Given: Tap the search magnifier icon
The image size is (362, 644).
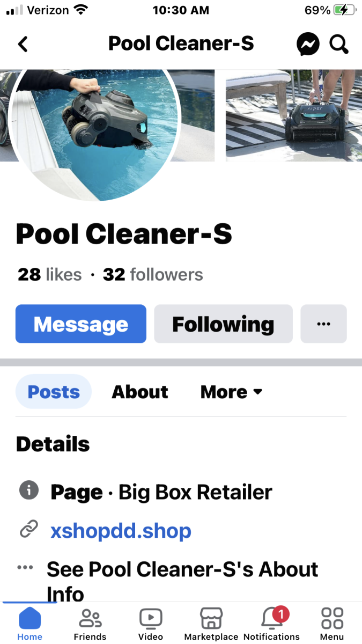Looking at the screenshot, I should click(x=339, y=44).
